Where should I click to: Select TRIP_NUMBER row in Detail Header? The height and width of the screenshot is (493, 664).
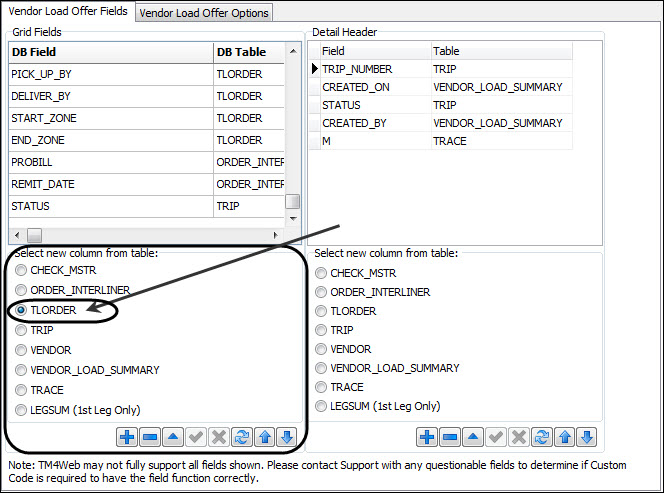[441, 69]
